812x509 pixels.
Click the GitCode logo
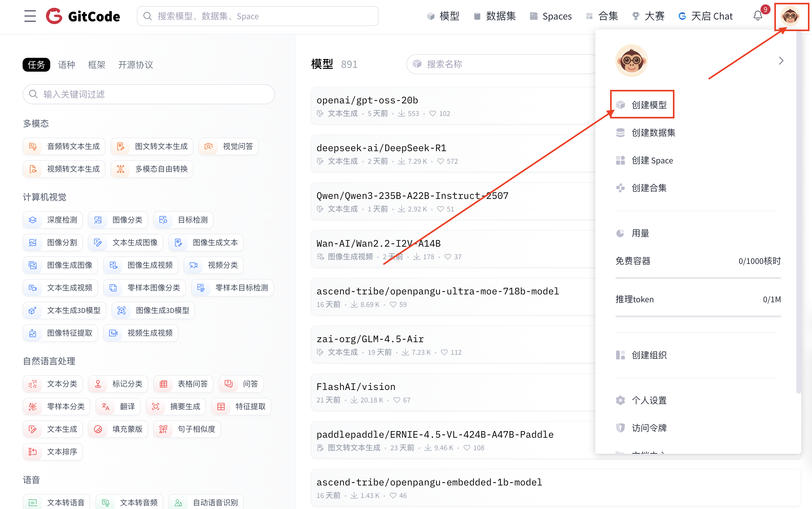click(x=83, y=16)
